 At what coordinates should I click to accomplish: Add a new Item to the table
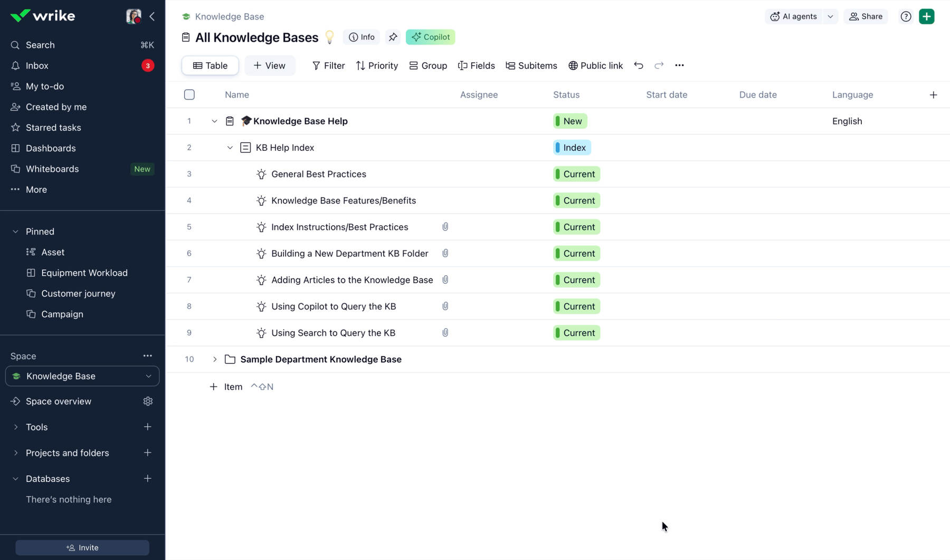click(x=226, y=387)
